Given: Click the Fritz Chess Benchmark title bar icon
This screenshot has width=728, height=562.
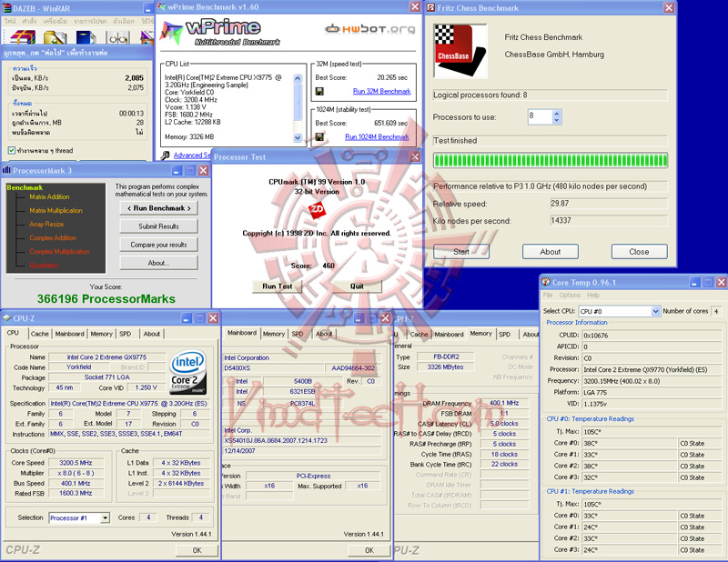Looking at the screenshot, I should (x=430, y=8).
